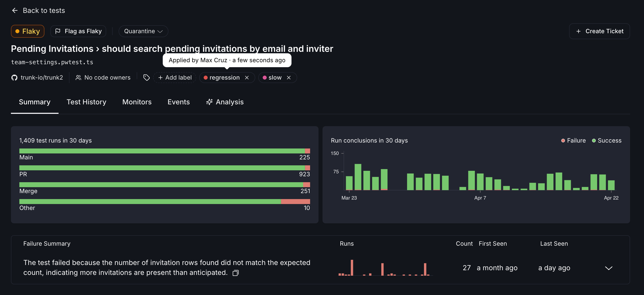Viewport: 644px width, 295px height.
Task: Open the Analysis tab with sparkle icon
Action: pos(225,102)
